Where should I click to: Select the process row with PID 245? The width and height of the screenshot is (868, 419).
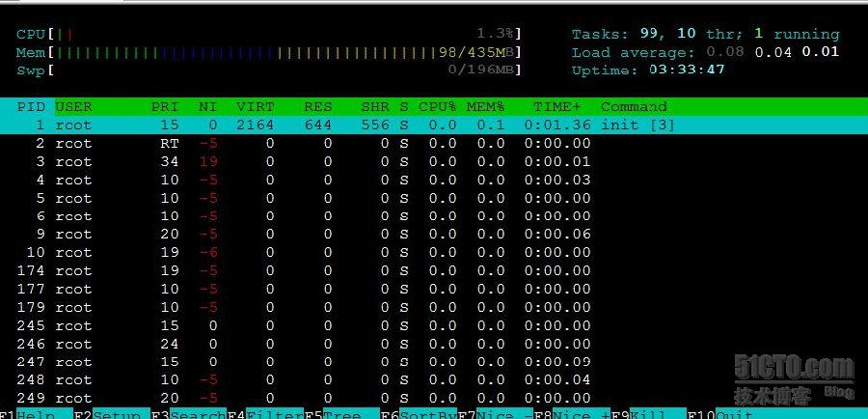pos(434,325)
